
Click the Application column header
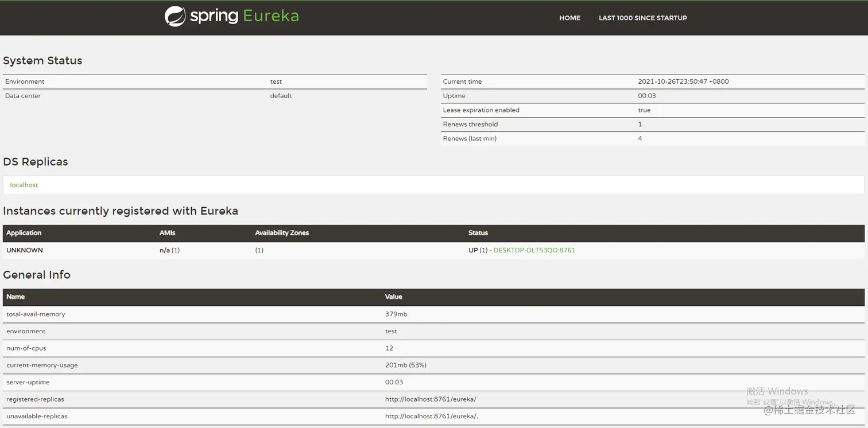[x=24, y=233]
